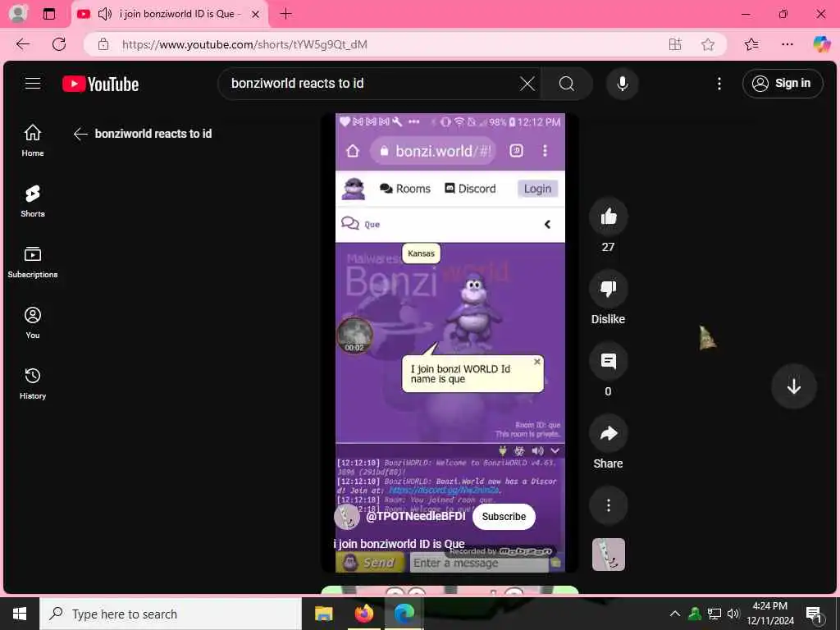Open the sound thumbnail below more options
The width and height of the screenshot is (840, 630).
coord(609,555)
